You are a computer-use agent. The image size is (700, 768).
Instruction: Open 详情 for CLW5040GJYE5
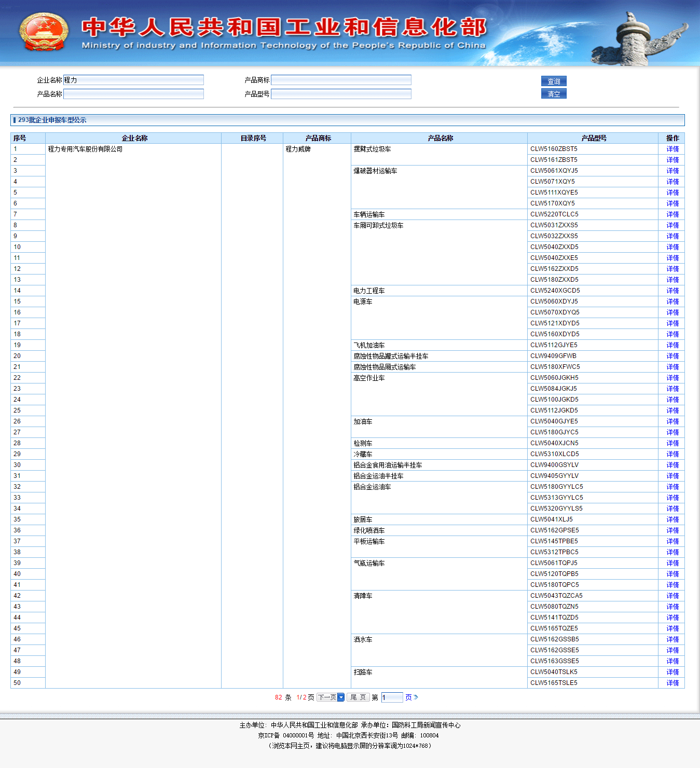(x=672, y=421)
